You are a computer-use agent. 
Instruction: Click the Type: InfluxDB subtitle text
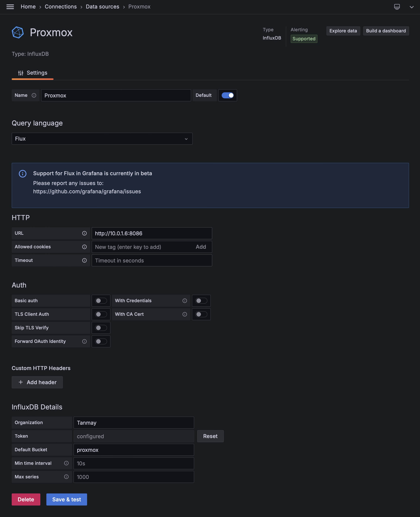[30, 54]
